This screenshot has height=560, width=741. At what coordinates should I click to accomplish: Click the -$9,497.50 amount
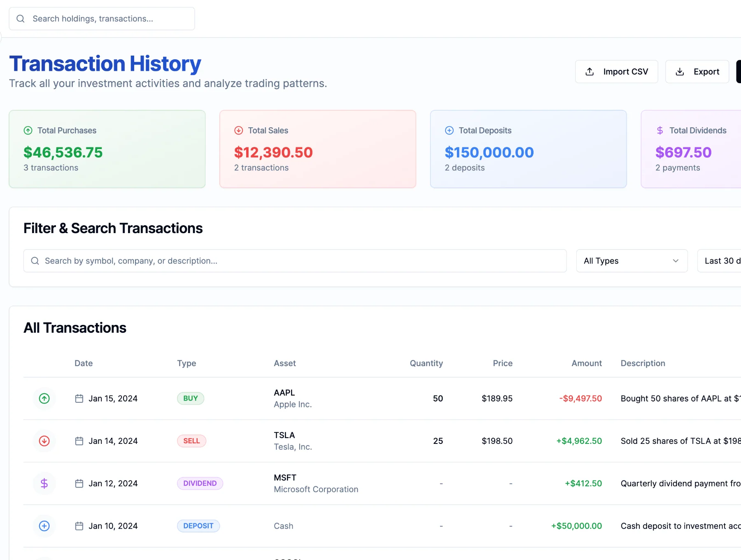pyautogui.click(x=580, y=398)
